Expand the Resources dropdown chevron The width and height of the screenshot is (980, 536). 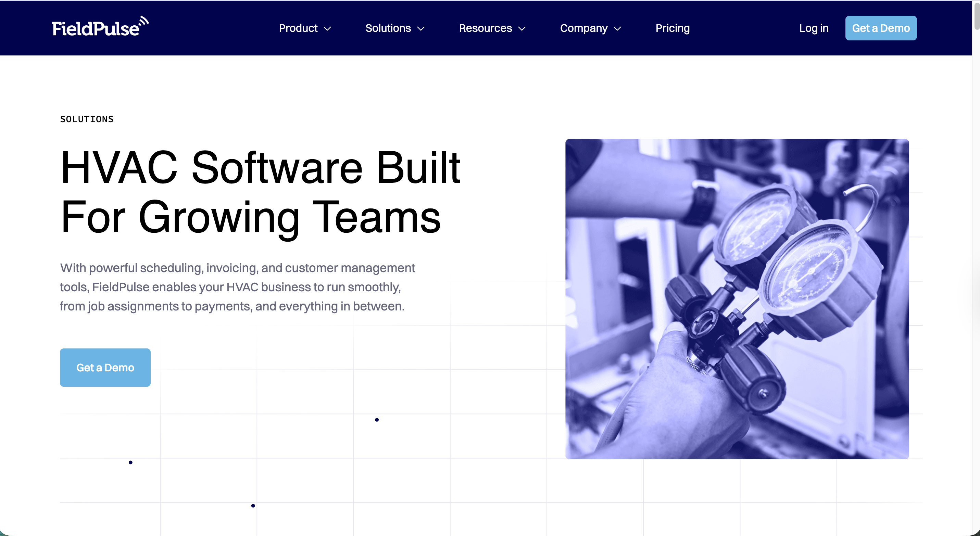point(522,28)
